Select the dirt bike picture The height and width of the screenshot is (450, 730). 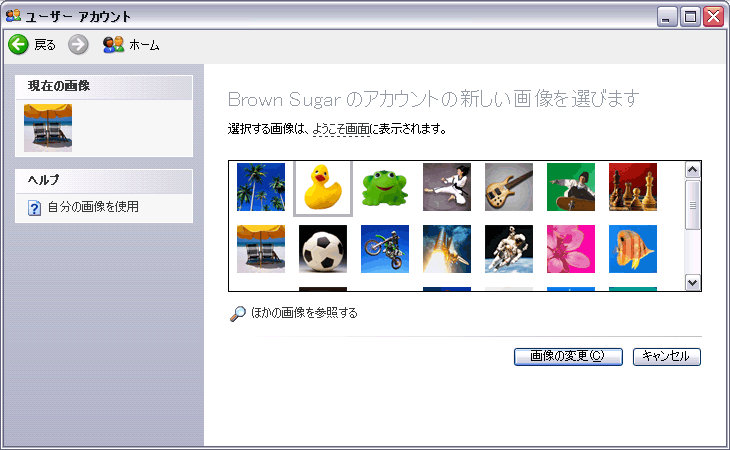[385, 249]
